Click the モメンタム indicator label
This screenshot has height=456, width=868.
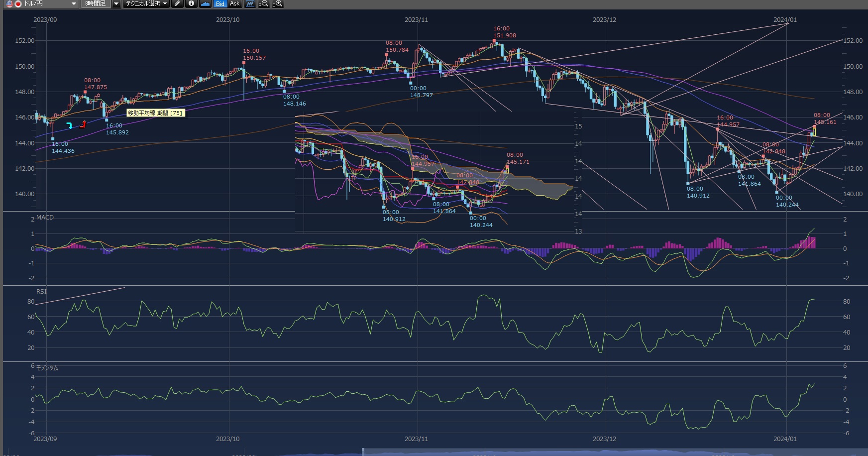(47, 368)
